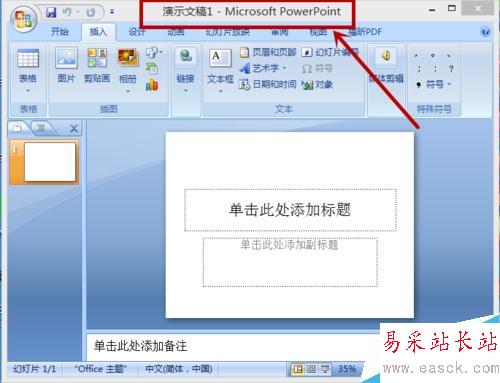Go to the 动画 ribbon tab
The width and height of the screenshot is (500, 383).
[x=176, y=32]
